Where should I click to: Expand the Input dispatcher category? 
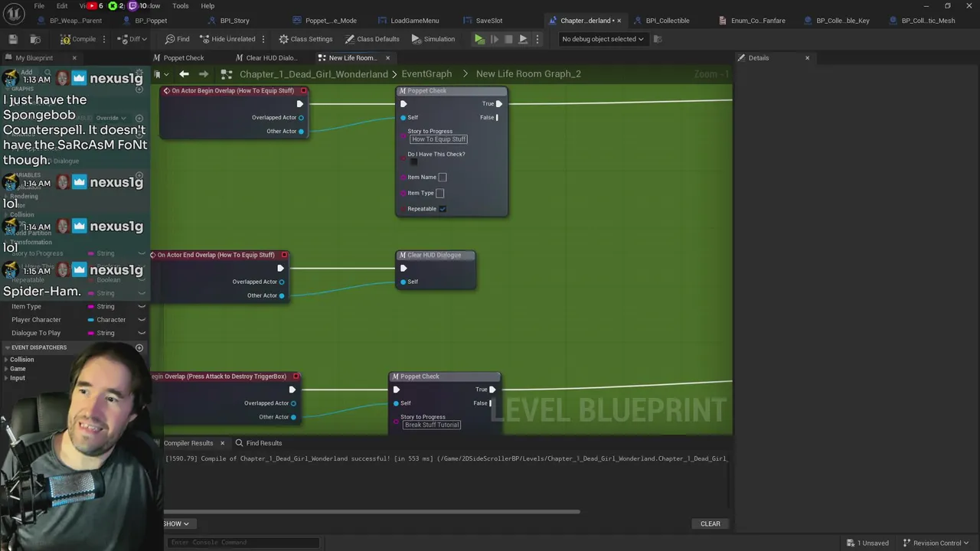tap(7, 378)
